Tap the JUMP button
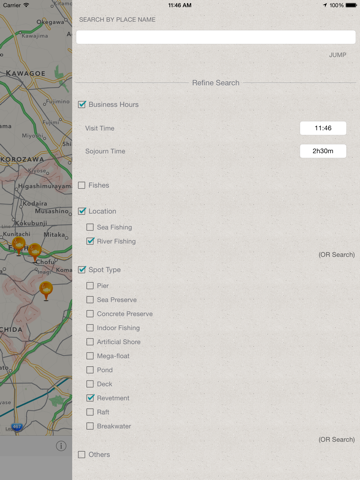Viewport: 360px width, 480px height. click(x=337, y=55)
